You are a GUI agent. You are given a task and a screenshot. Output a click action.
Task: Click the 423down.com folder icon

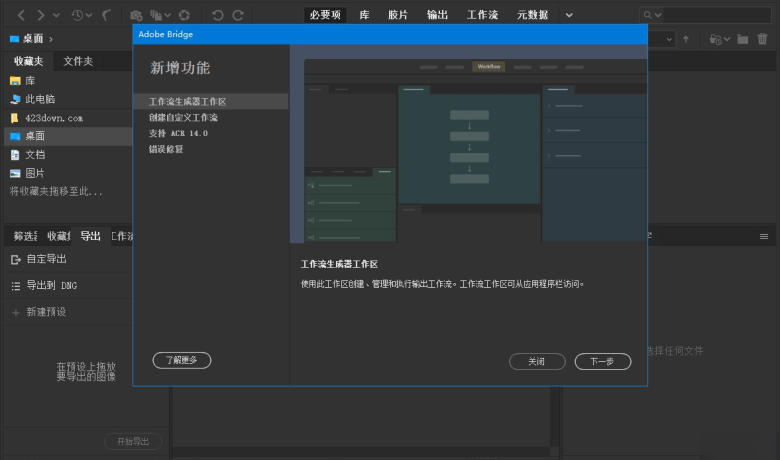click(x=14, y=118)
